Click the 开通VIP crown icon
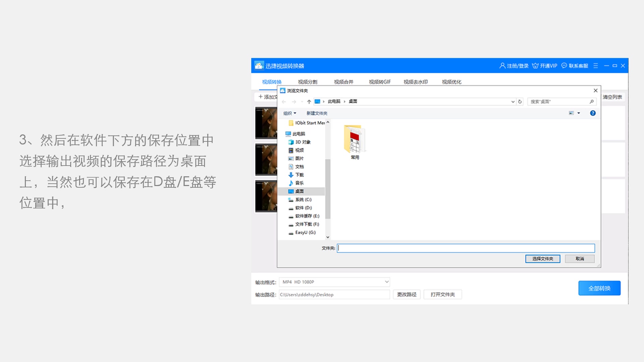This screenshot has height=362, width=644. point(535,66)
